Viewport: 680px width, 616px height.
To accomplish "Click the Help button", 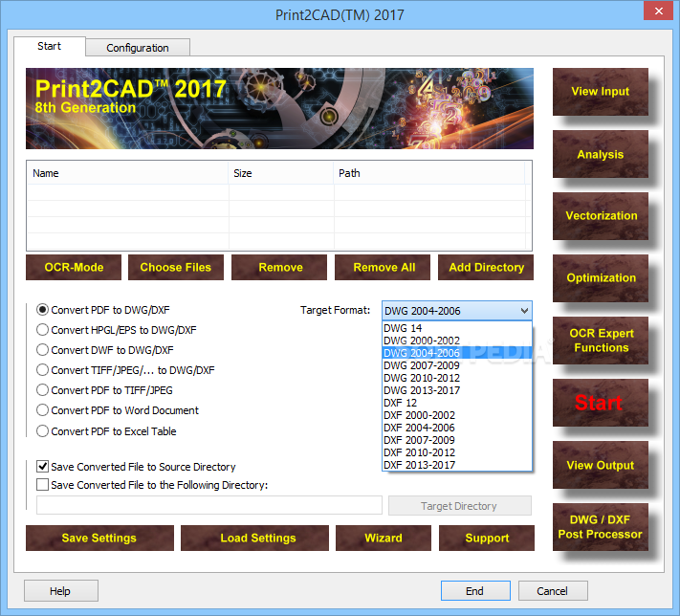I will [x=61, y=591].
